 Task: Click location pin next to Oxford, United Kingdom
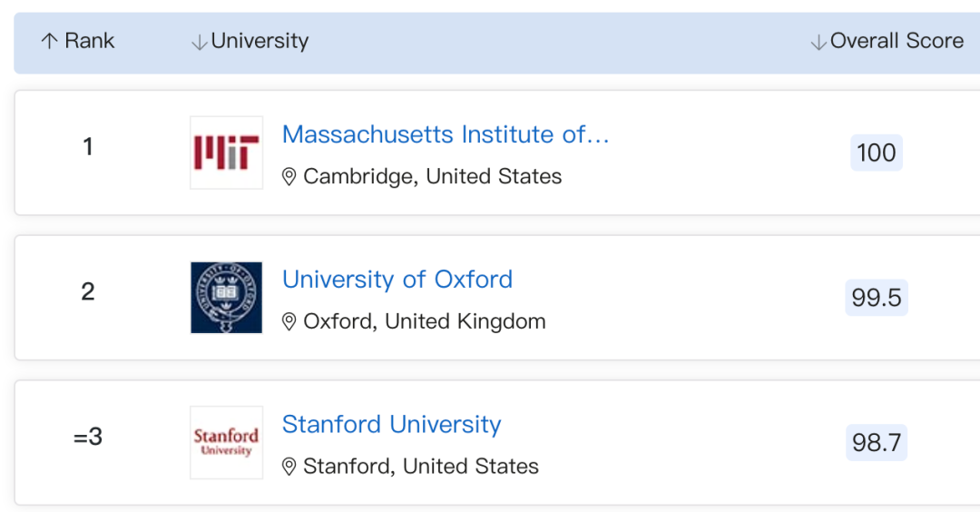pos(289,321)
